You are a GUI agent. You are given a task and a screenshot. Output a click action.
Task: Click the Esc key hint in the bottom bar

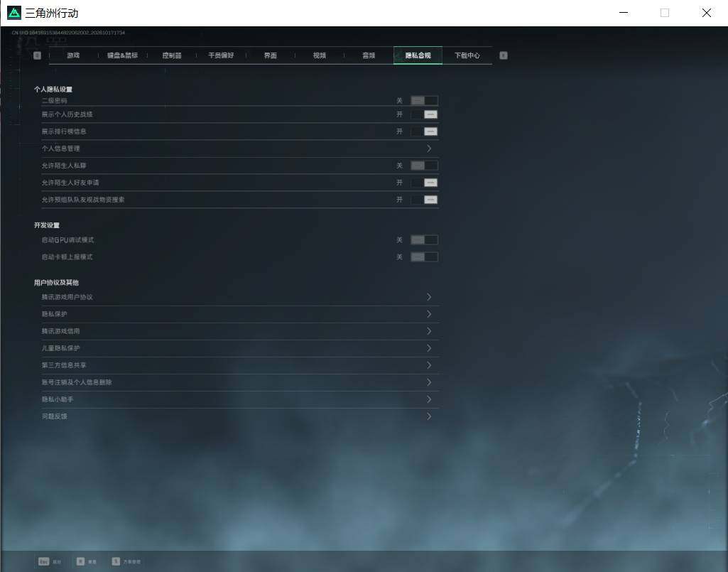[43, 561]
